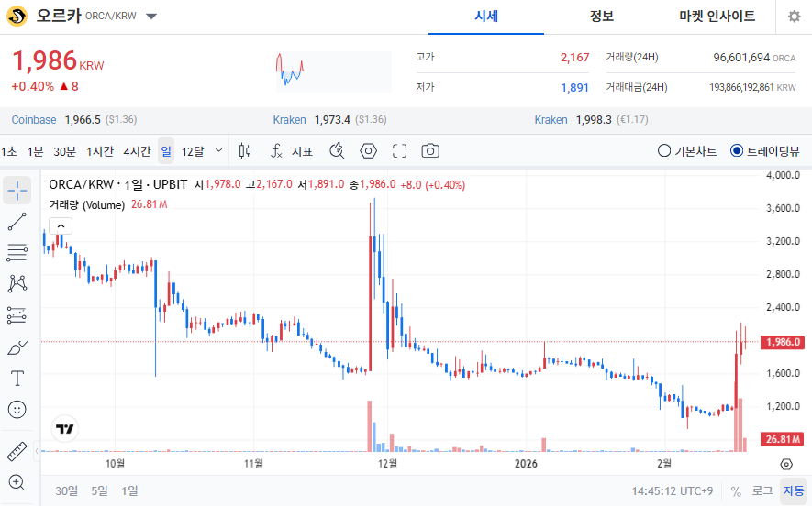Click the 고가 2,167 value
The width and height of the screenshot is (812, 506).
pos(574,58)
